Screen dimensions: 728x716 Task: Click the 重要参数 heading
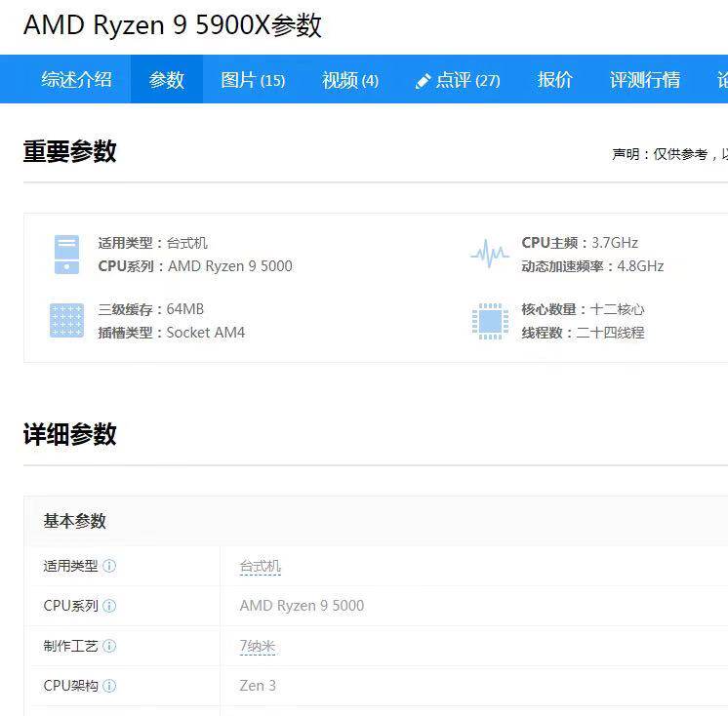pos(69,151)
